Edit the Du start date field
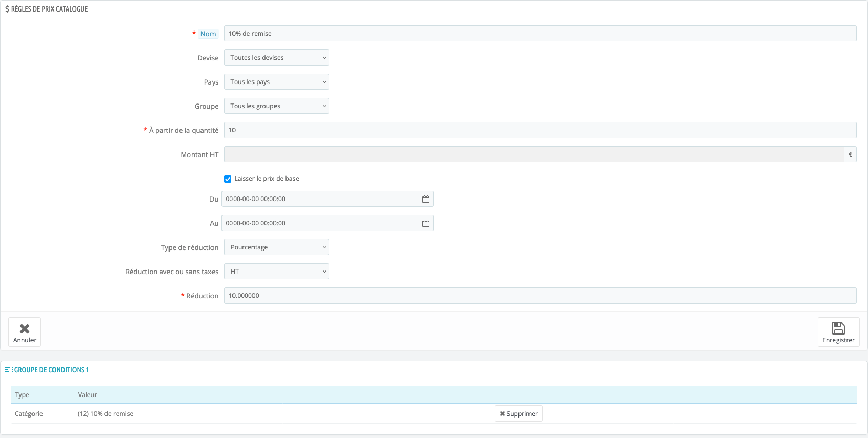868x438 pixels. pyautogui.click(x=320, y=199)
